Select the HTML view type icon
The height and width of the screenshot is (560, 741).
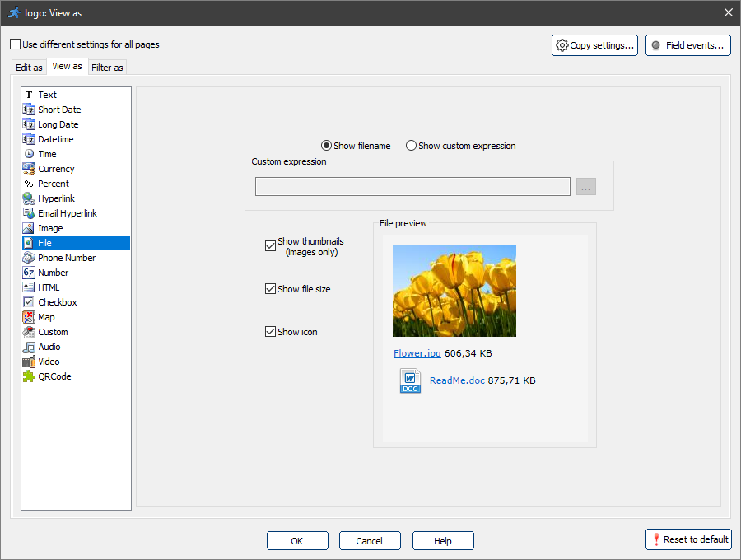click(29, 287)
